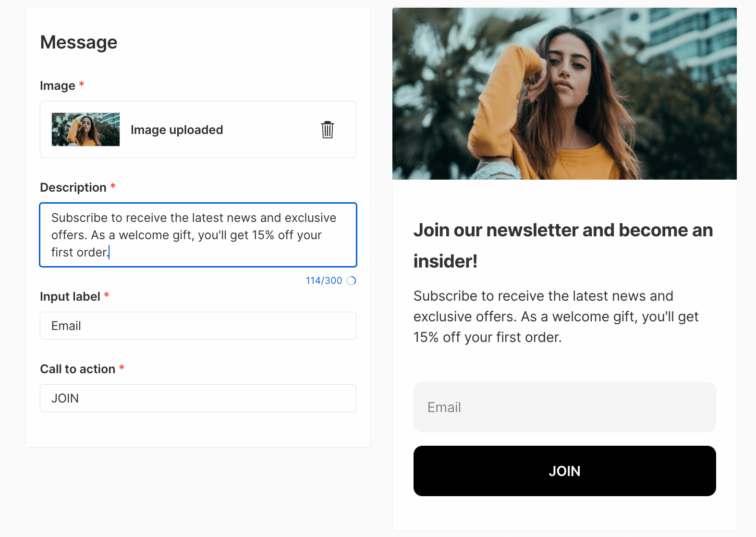
Task: Click the character count progress circle
Action: click(351, 281)
